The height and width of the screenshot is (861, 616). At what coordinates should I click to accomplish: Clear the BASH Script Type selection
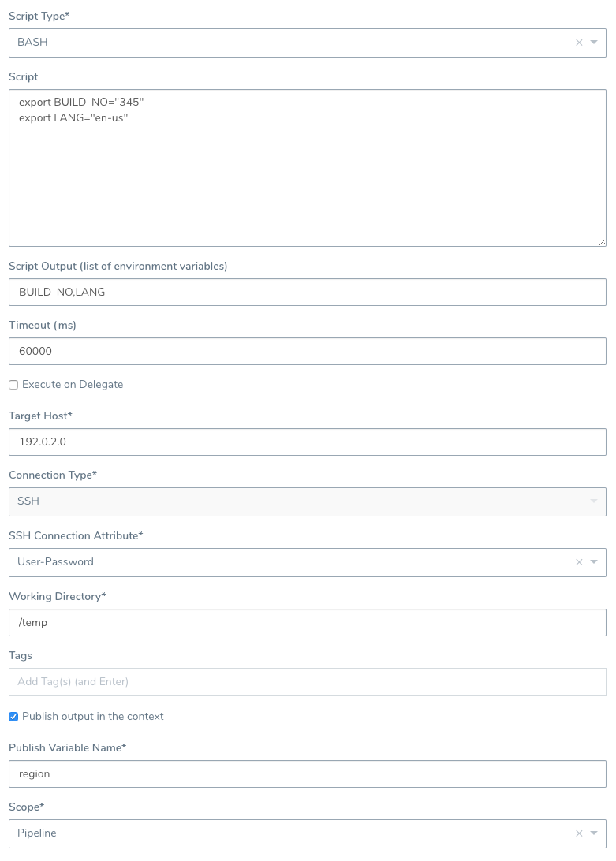[579, 43]
